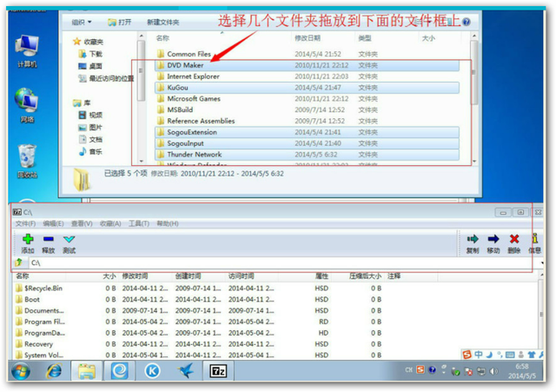Select the Thunder Network folder
This screenshot has height=392, width=556.
tap(307, 155)
